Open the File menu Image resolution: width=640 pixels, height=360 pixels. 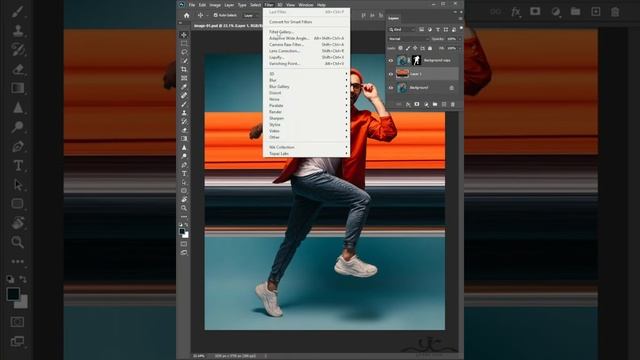click(x=191, y=5)
